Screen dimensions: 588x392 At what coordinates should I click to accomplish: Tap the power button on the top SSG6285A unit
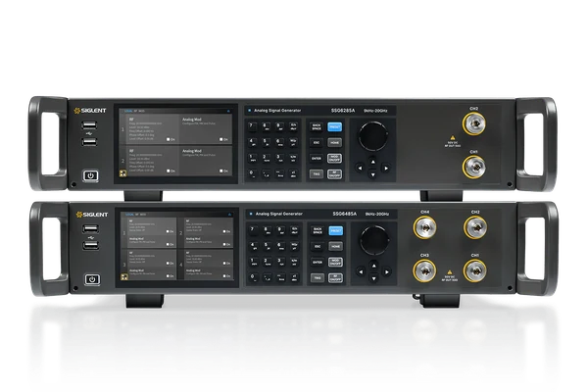[x=90, y=175]
